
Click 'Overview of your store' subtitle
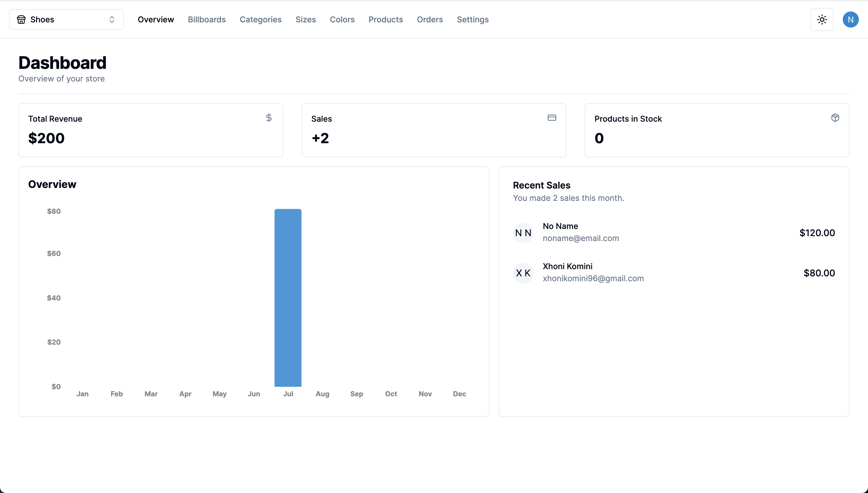62,79
